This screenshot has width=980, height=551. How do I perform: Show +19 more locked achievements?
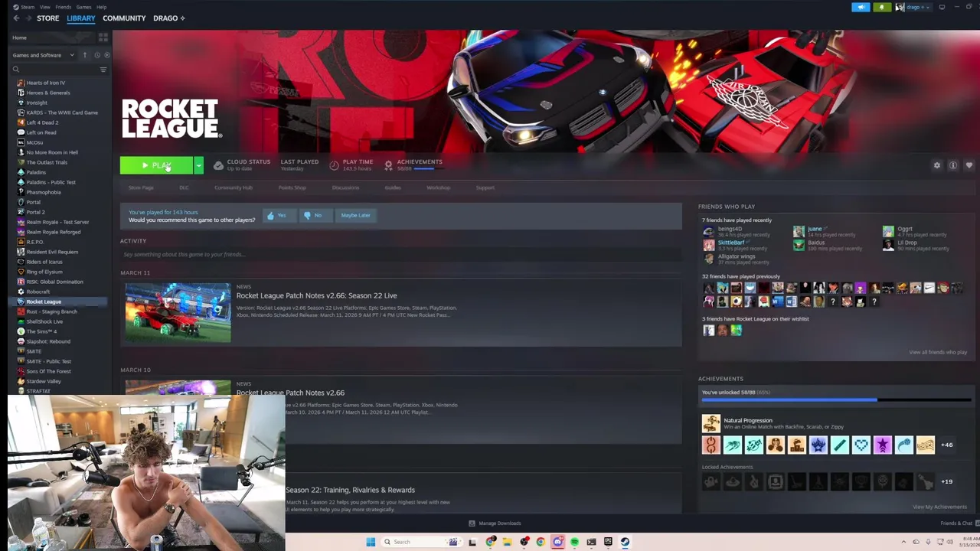(x=947, y=481)
